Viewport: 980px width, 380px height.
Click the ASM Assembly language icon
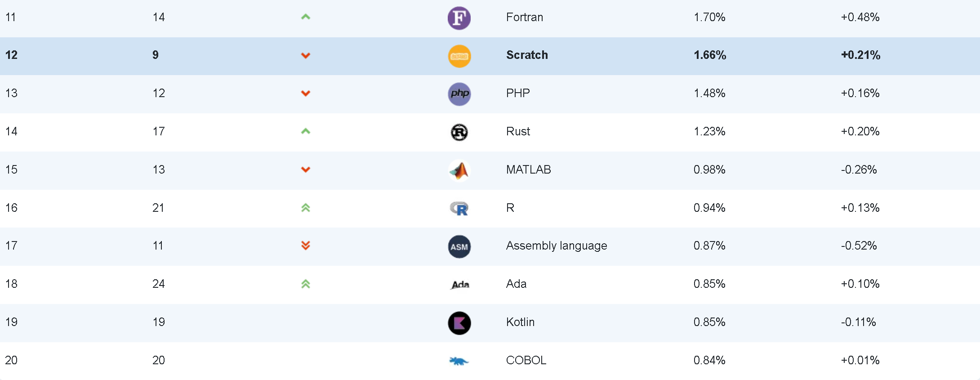click(x=459, y=246)
